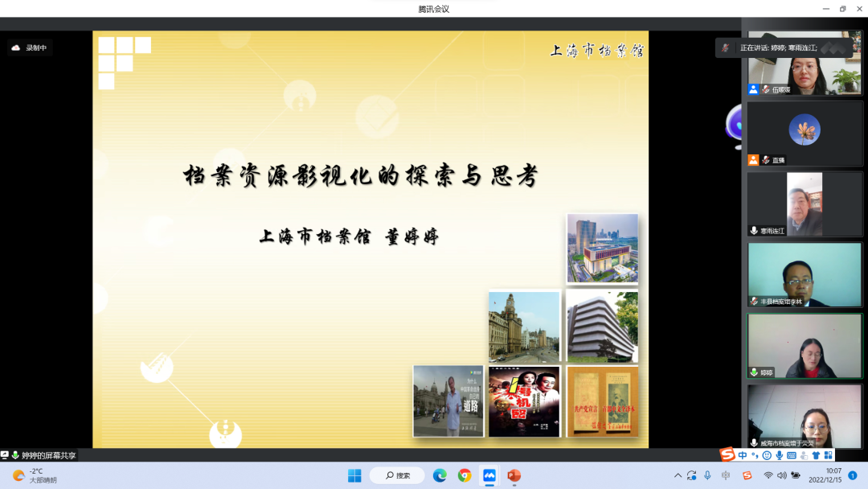Screen dimensions: 868x489
Task: Open toolbox grid icon on Sogou bar
Action: tap(828, 455)
